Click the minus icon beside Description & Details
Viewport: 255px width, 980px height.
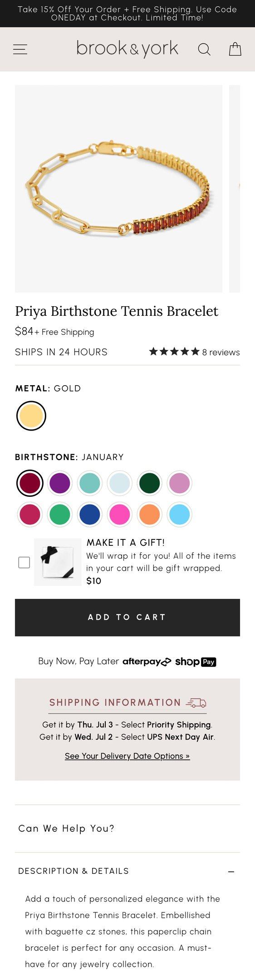[x=231, y=872]
